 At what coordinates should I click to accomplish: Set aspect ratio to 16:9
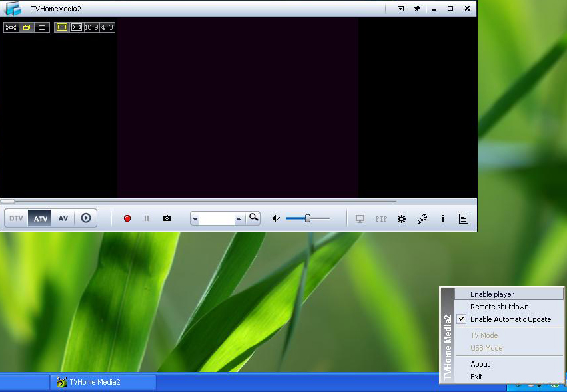[x=91, y=27]
